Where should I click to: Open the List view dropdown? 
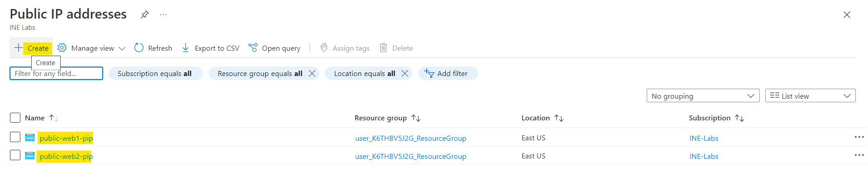pos(810,96)
